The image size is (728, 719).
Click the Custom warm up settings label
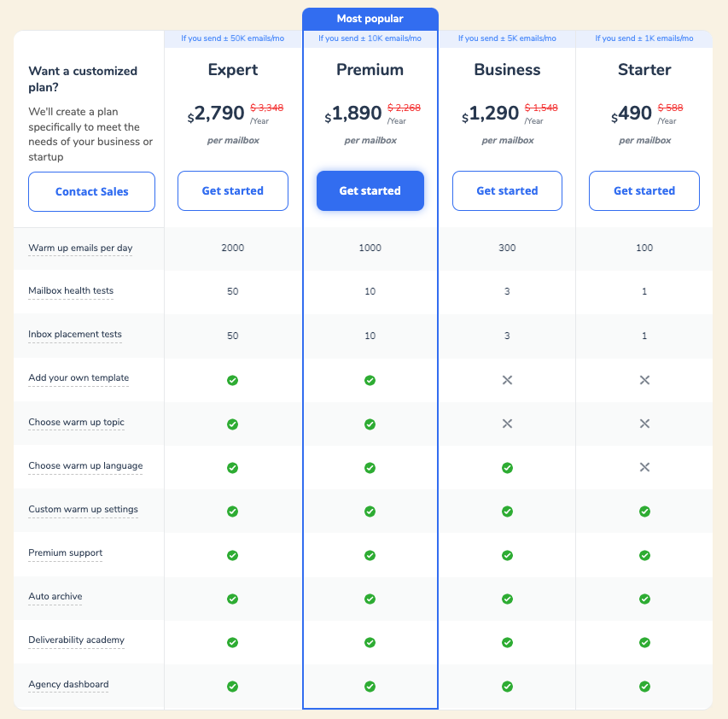click(x=83, y=509)
